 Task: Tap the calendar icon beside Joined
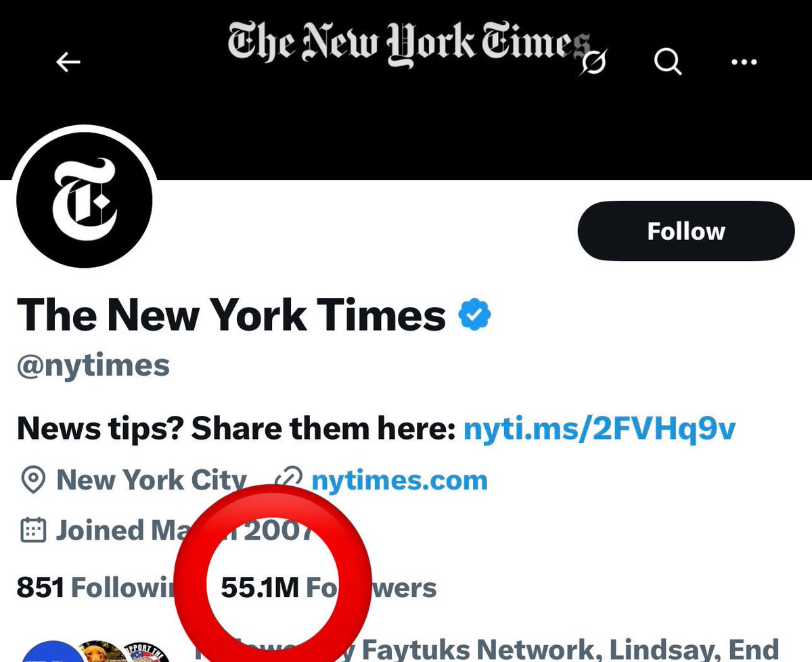31,531
